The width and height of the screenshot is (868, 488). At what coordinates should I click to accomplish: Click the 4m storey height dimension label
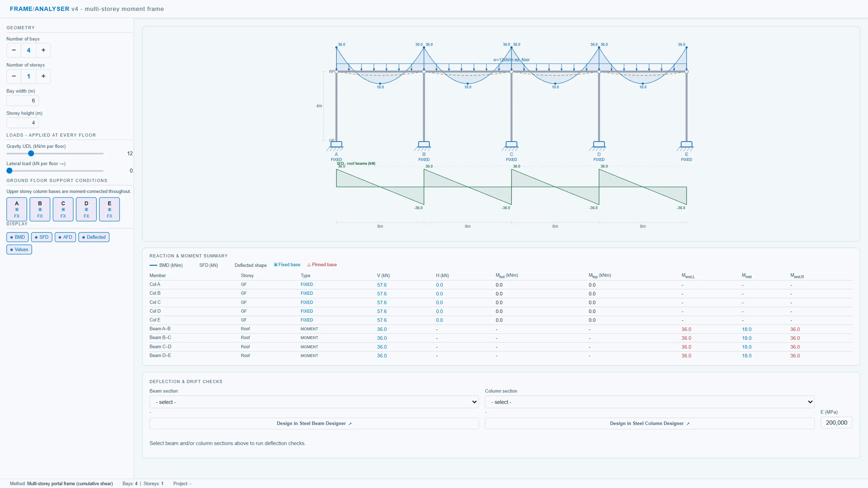(319, 106)
